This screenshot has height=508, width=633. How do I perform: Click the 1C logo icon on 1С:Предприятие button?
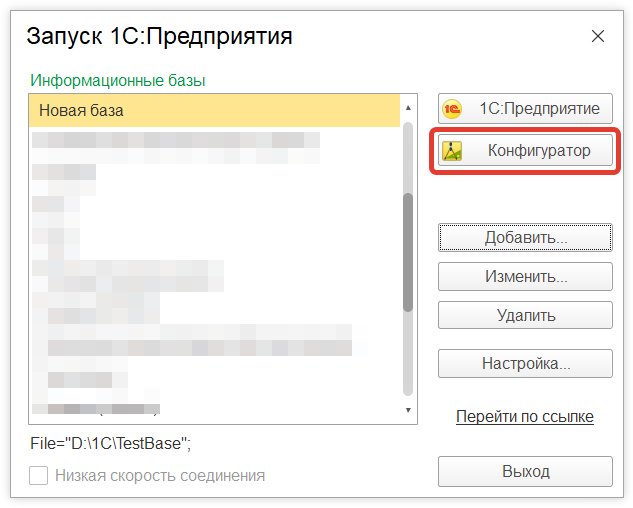click(453, 109)
